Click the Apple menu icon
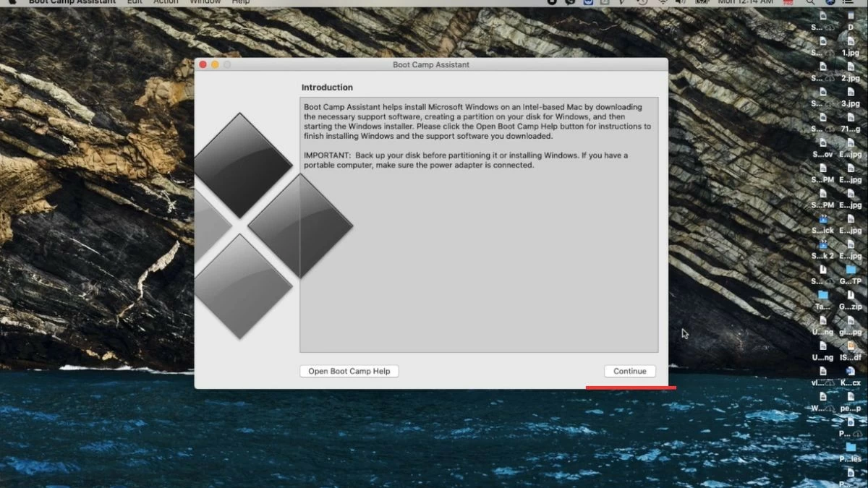 [x=12, y=2]
